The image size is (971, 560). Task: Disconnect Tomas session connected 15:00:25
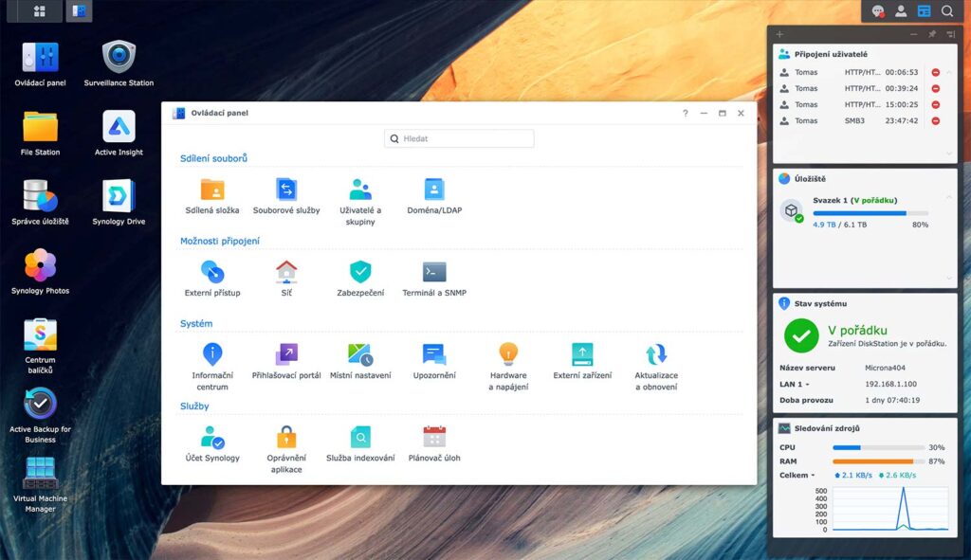[x=936, y=104]
